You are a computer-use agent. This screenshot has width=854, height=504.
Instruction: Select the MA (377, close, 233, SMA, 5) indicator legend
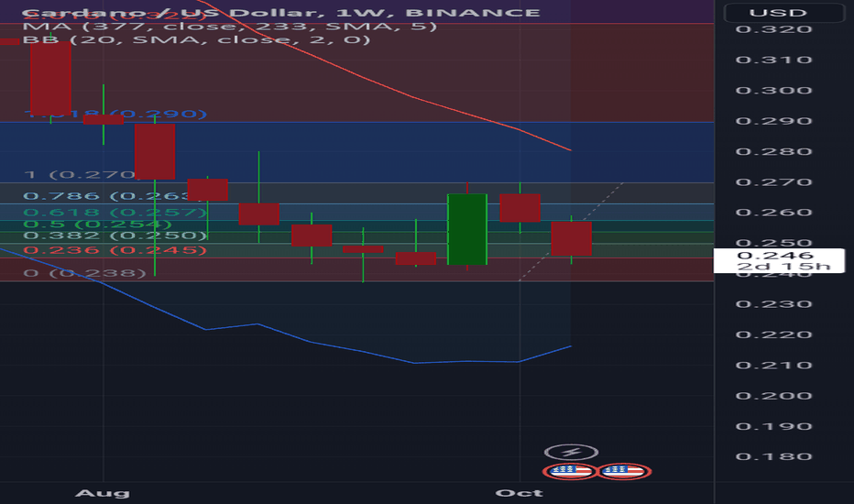[x=229, y=27]
